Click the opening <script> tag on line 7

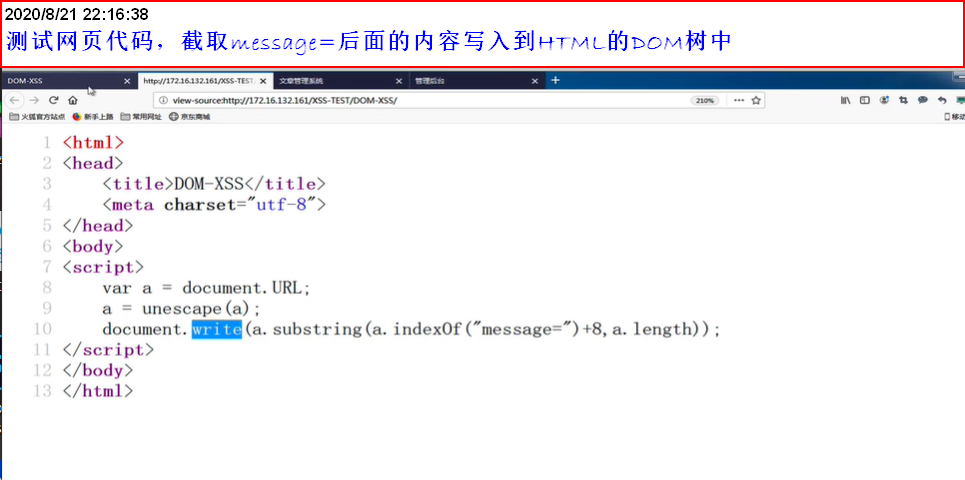point(103,267)
